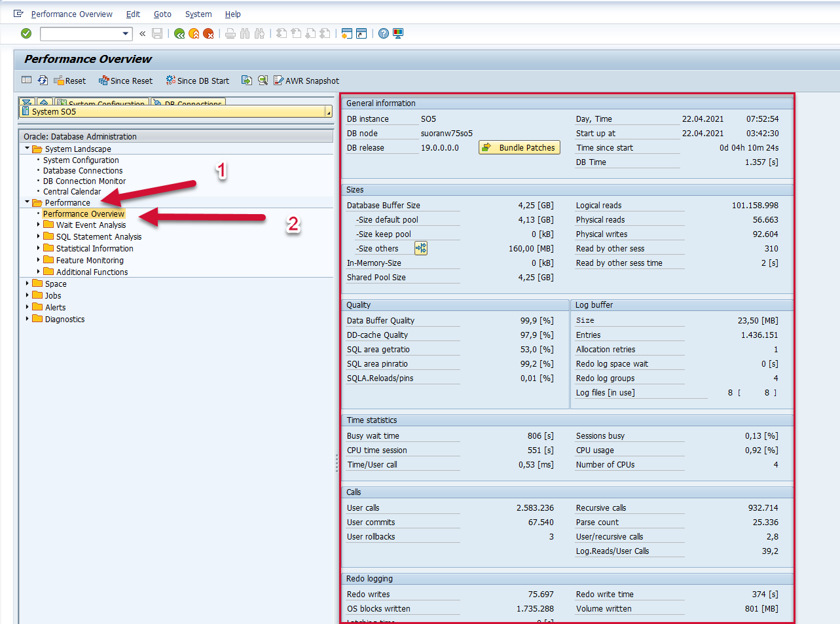The width and height of the screenshot is (840, 624).
Task: Open the Help question mark icon
Action: 384,33
